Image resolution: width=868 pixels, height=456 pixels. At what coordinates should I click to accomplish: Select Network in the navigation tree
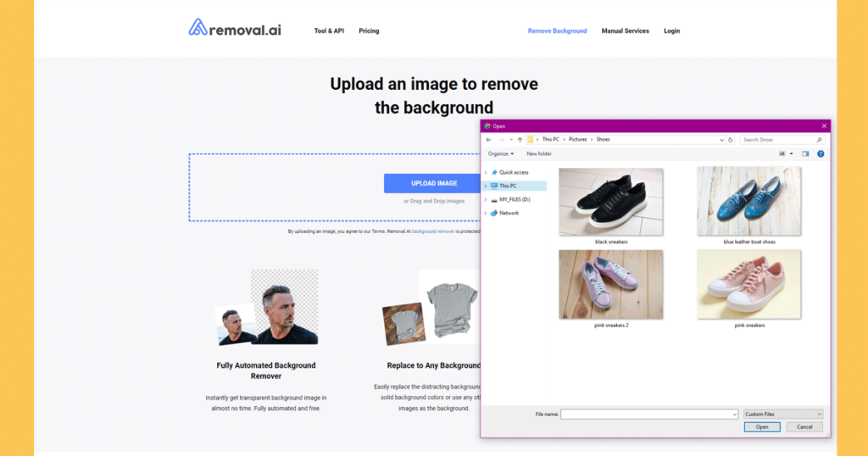point(509,213)
